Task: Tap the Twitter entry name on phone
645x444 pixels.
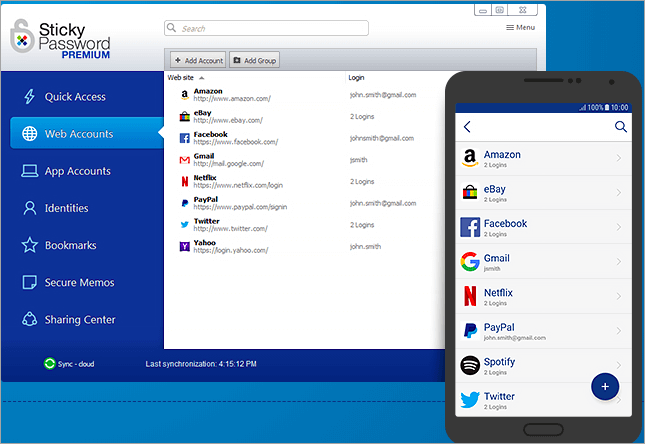Action: [499, 396]
